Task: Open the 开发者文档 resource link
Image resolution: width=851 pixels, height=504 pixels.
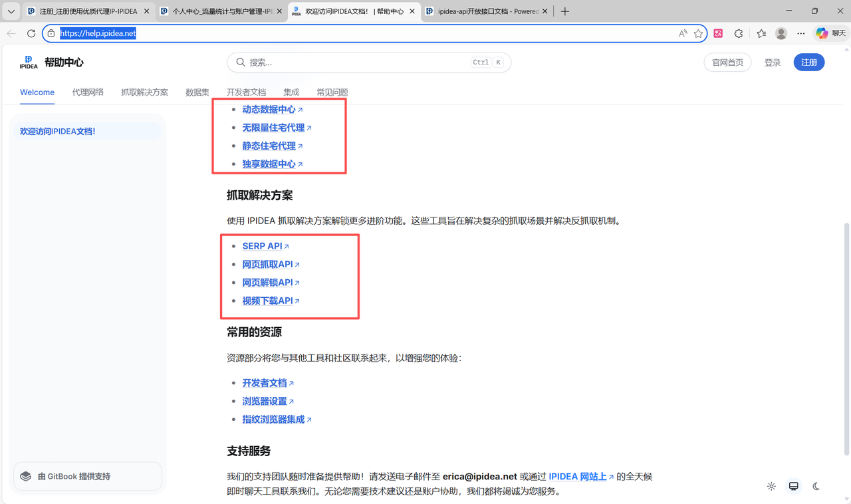Action: pyautogui.click(x=268, y=383)
